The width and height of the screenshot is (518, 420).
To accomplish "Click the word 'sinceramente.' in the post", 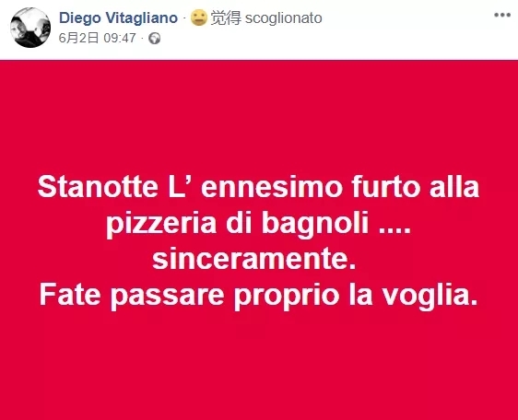I will (254, 259).
